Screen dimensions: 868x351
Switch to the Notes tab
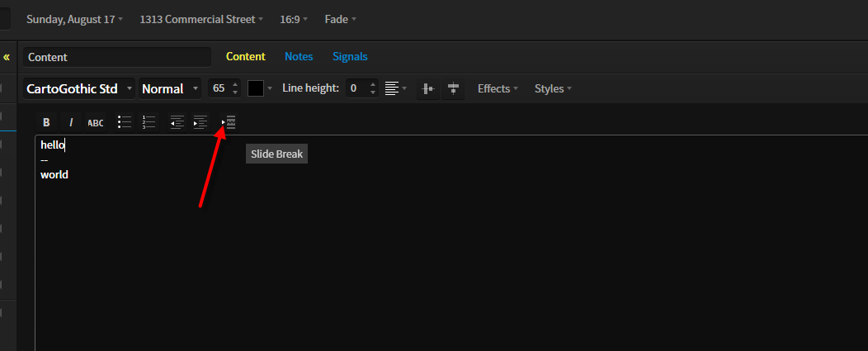299,56
